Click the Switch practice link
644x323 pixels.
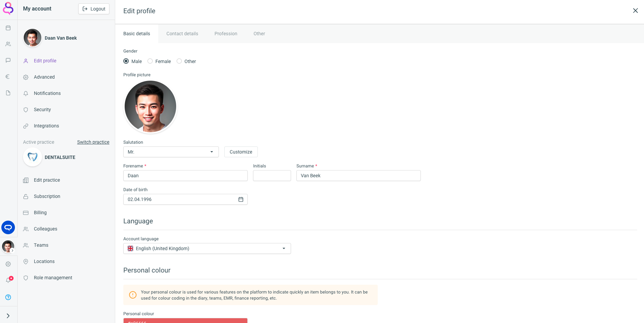93,142
